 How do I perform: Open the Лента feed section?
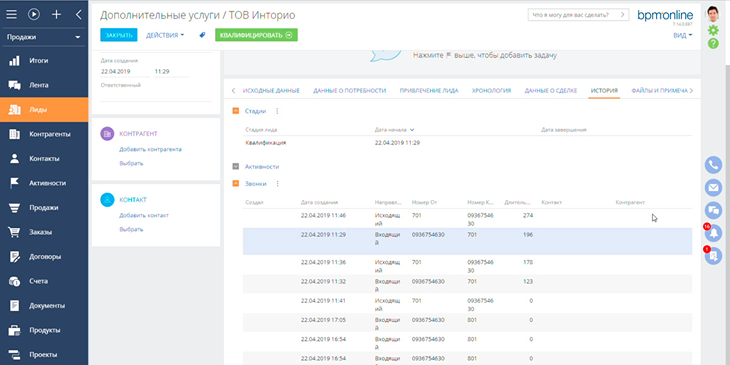coord(44,85)
